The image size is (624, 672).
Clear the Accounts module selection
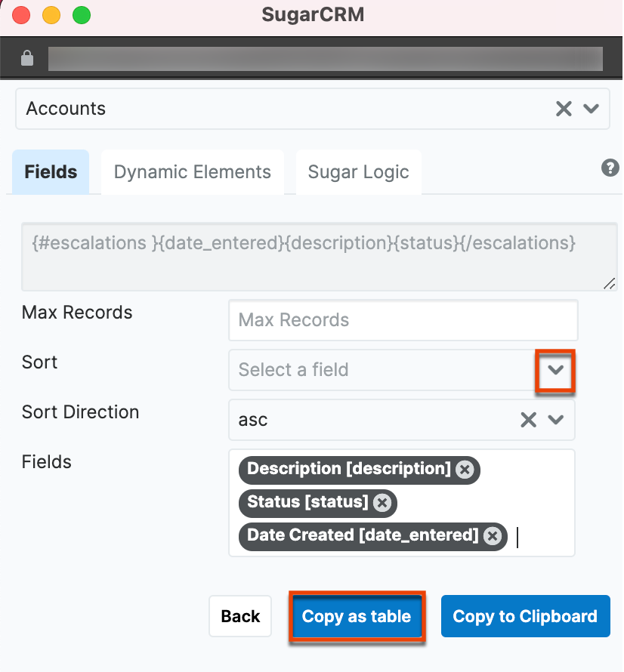point(564,108)
